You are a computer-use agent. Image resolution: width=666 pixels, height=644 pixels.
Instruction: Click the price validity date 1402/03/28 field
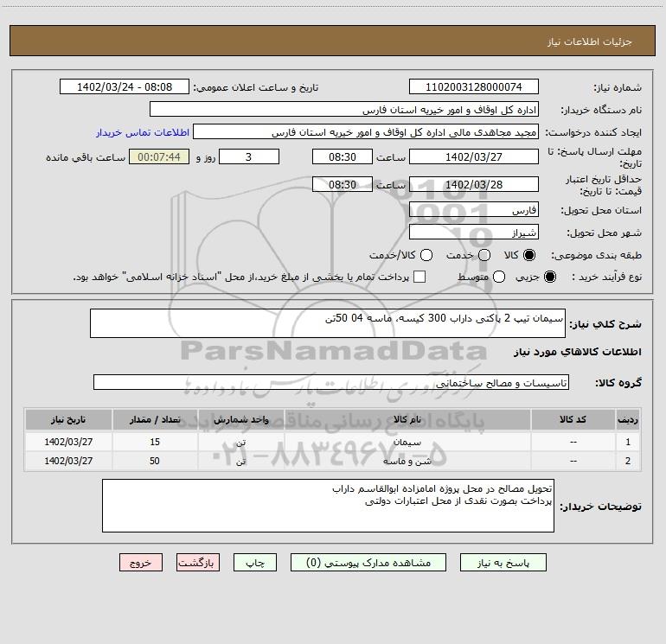[x=474, y=184]
